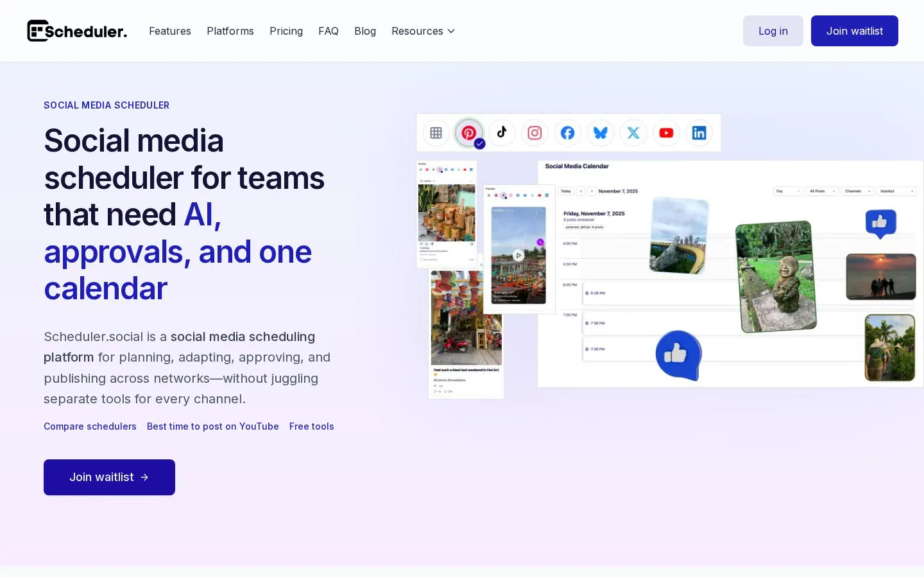The height and width of the screenshot is (578, 924).
Task: Select the X (Twitter) channel icon
Action: [633, 133]
